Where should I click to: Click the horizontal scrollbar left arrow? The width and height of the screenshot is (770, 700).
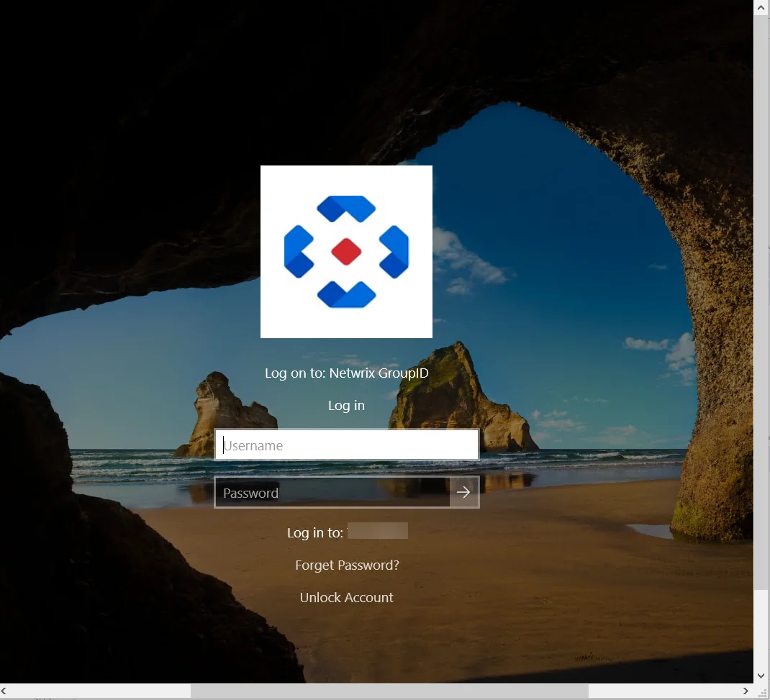[x=4, y=691]
